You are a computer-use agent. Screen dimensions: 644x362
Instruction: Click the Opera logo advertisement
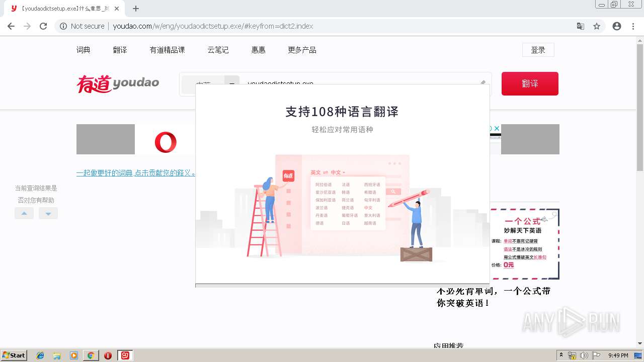pyautogui.click(x=166, y=142)
